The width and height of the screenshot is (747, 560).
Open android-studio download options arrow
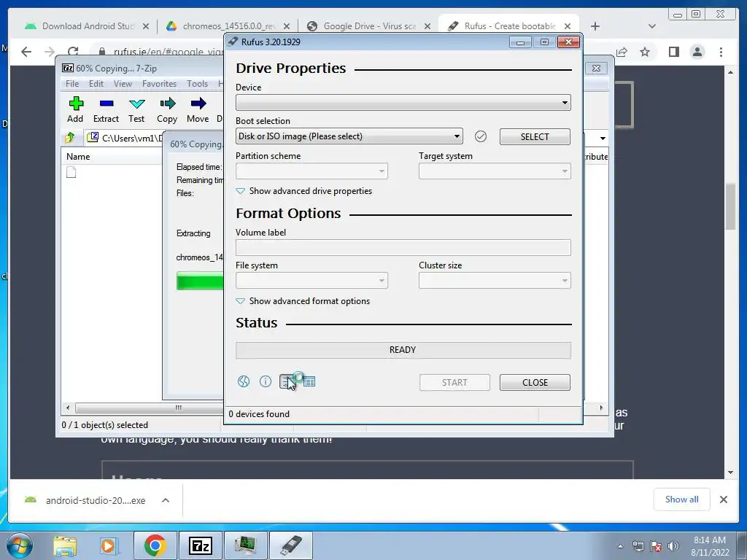click(x=166, y=500)
